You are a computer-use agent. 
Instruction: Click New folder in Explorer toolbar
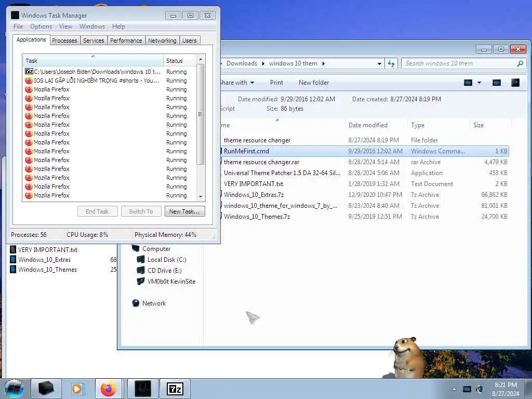pos(314,83)
